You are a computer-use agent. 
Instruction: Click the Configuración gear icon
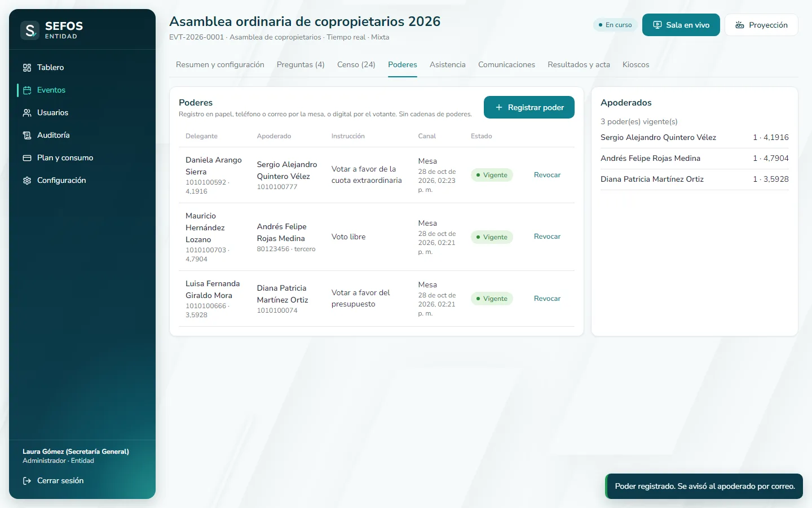click(27, 181)
